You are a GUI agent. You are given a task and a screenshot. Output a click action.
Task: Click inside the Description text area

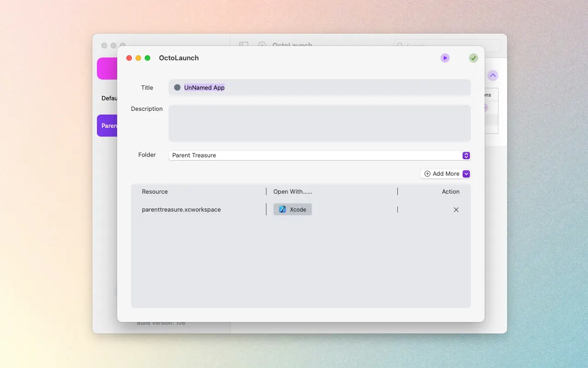(x=319, y=123)
